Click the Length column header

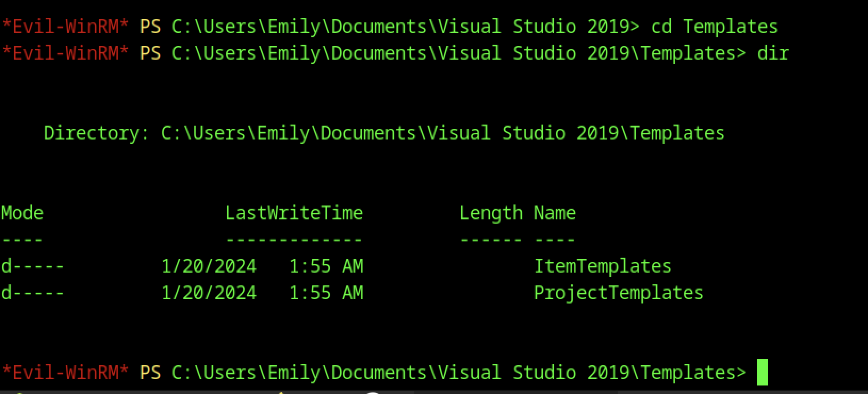491,212
